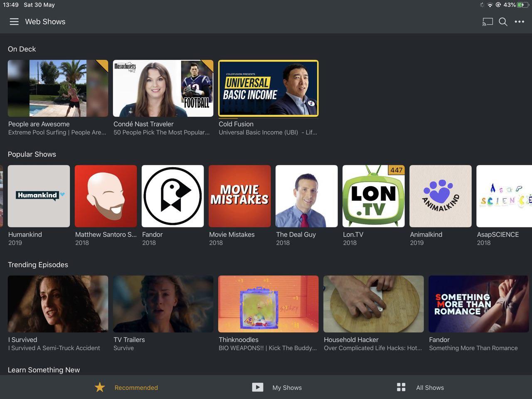Viewport: 532px width, 399px height.
Task: Tap the Web Shows page title
Action: point(45,22)
